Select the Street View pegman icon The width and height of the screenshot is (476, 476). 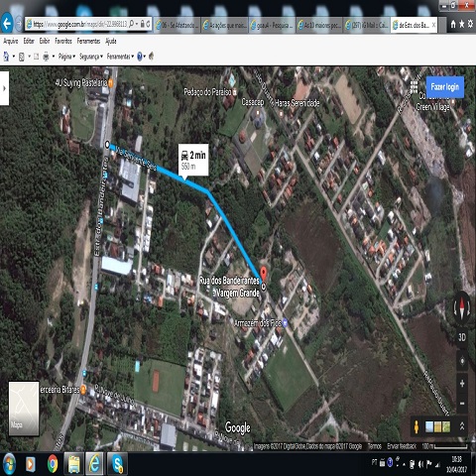point(416,426)
